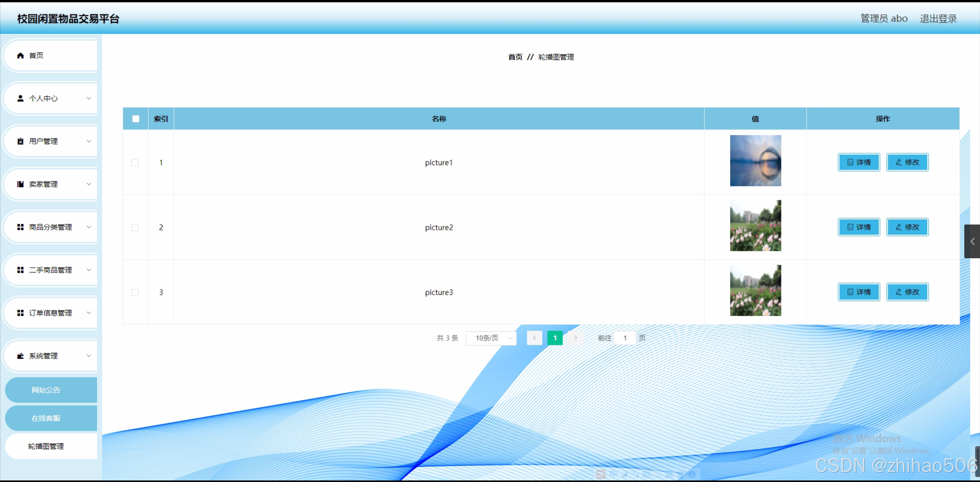Click the 系统管理 briefcase icon

20,356
